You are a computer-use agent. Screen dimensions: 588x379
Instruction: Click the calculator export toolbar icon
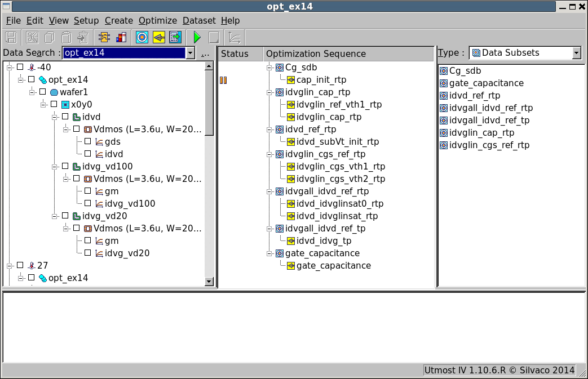coord(175,38)
